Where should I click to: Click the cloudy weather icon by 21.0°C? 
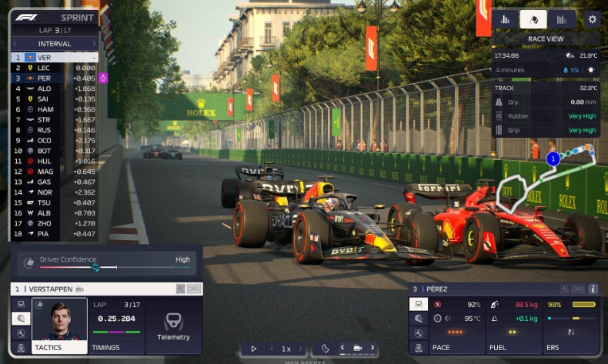pyautogui.click(x=570, y=55)
